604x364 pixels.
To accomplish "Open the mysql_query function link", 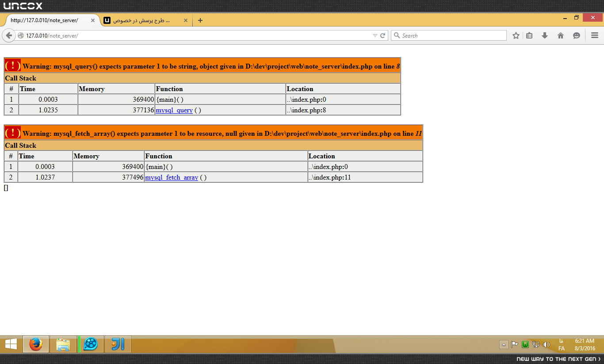I will click(174, 110).
